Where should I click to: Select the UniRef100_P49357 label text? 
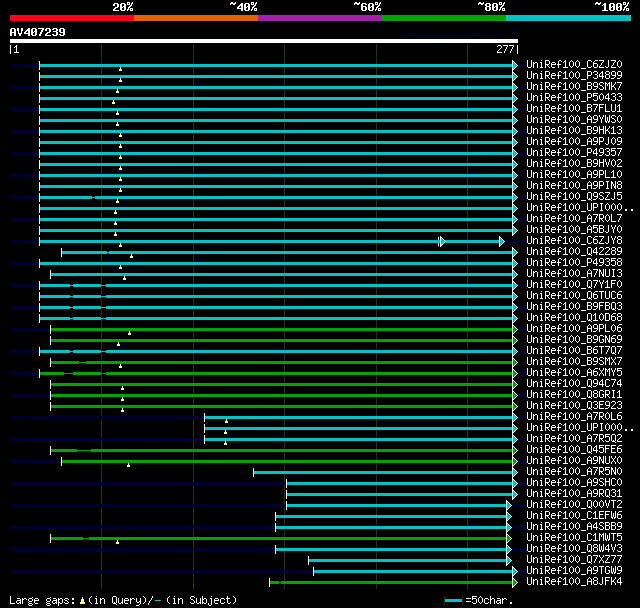pos(574,153)
